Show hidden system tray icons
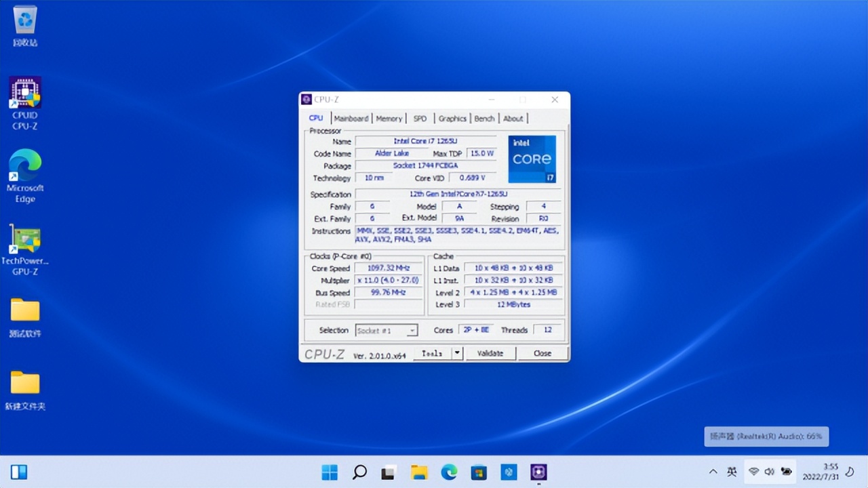This screenshot has width=868, height=488. (x=713, y=472)
